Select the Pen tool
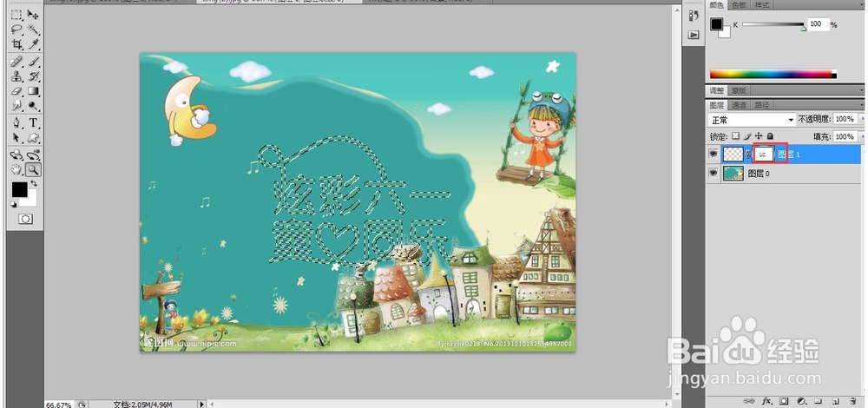This screenshot has height=408, width=868. coord(17,122)
